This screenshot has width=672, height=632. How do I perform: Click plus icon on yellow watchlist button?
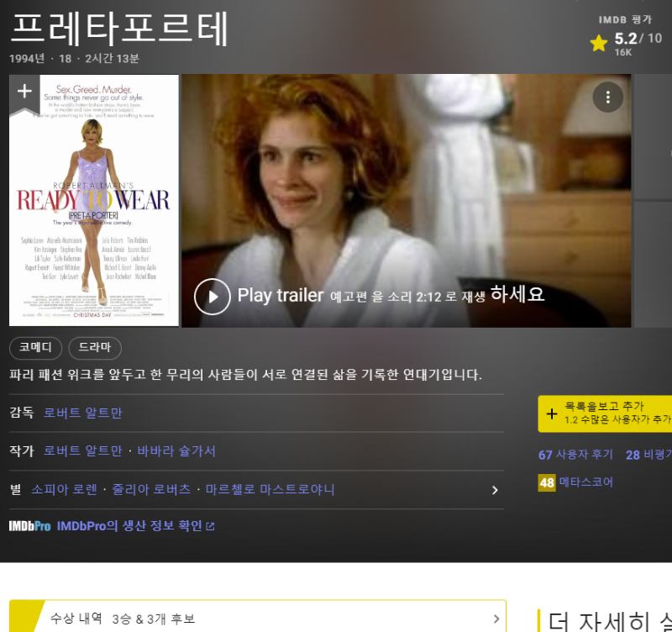click(x=552, y=413)
